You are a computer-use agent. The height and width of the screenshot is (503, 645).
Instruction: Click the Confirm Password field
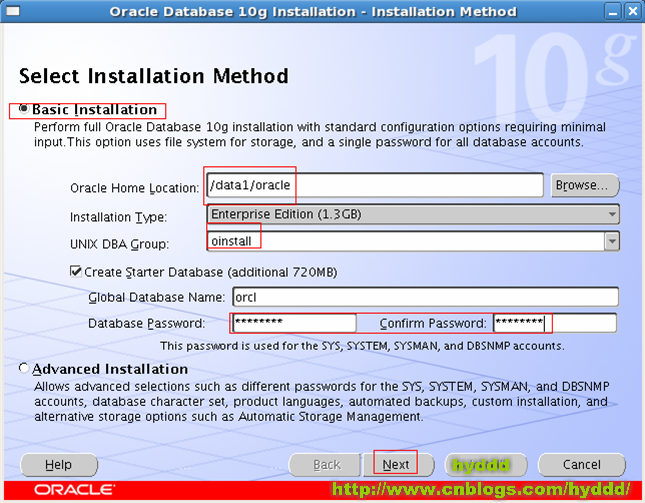[555, 323]
